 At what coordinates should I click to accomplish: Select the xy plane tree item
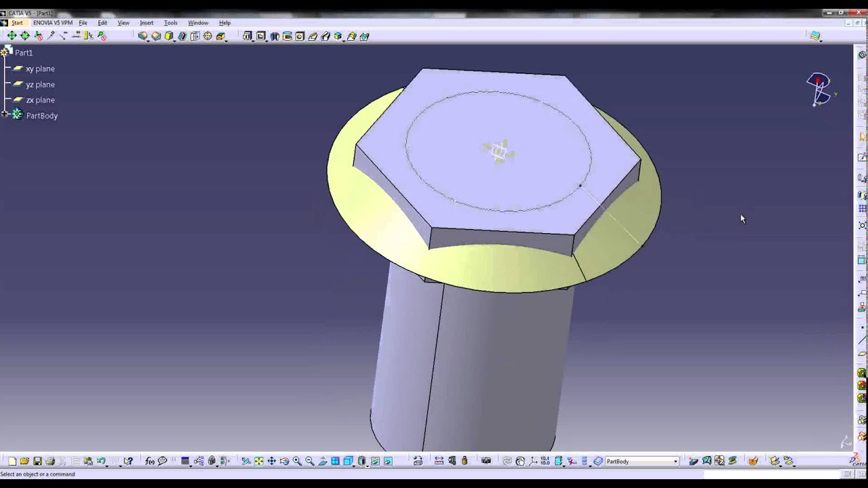[x=40, y=69]
